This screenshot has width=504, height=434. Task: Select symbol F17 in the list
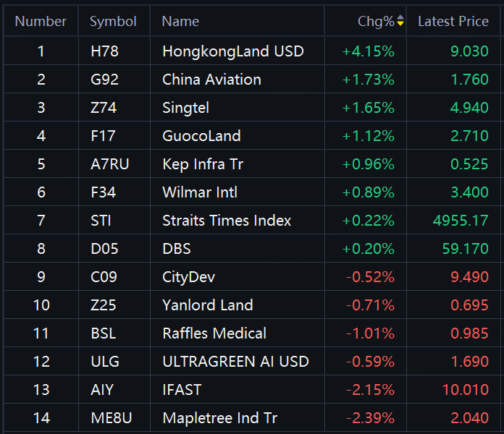pyautogui.click(x=103, y=136)
